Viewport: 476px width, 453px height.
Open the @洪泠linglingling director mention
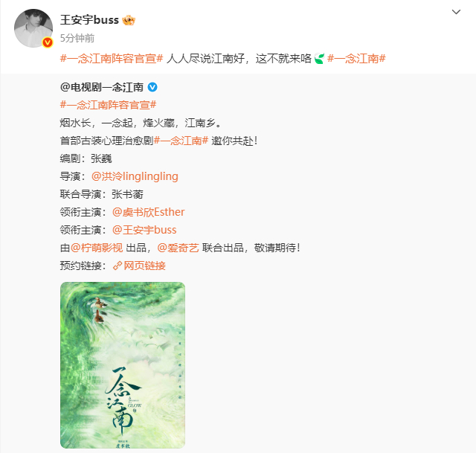click(135, 176)
